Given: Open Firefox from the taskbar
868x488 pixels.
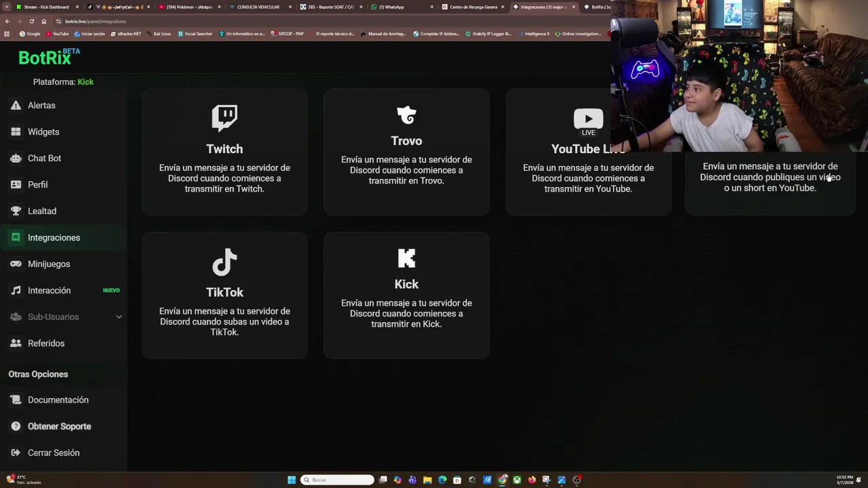Looking at the screenshot, I should pos(532,480).
